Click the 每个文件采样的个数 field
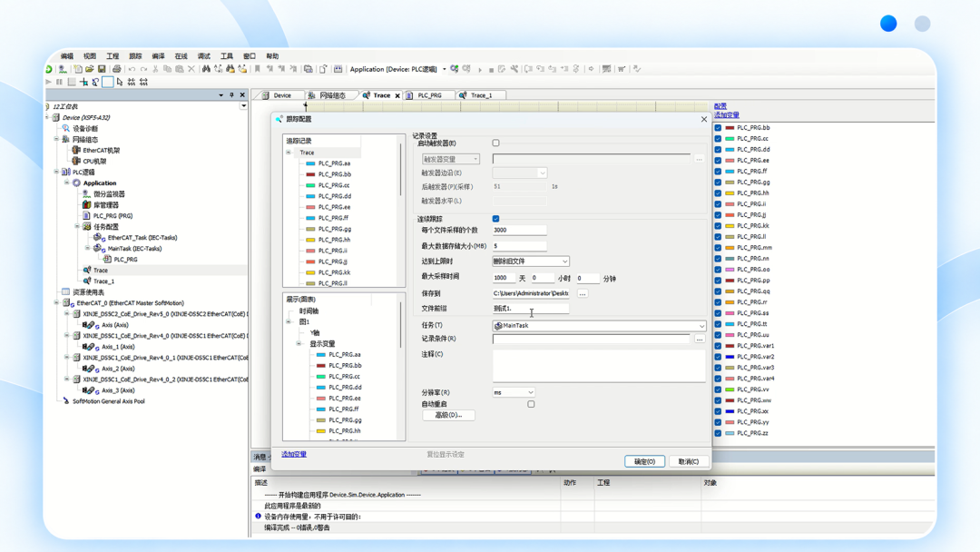This screenshot has width=980, height=552. coord(519,230)
